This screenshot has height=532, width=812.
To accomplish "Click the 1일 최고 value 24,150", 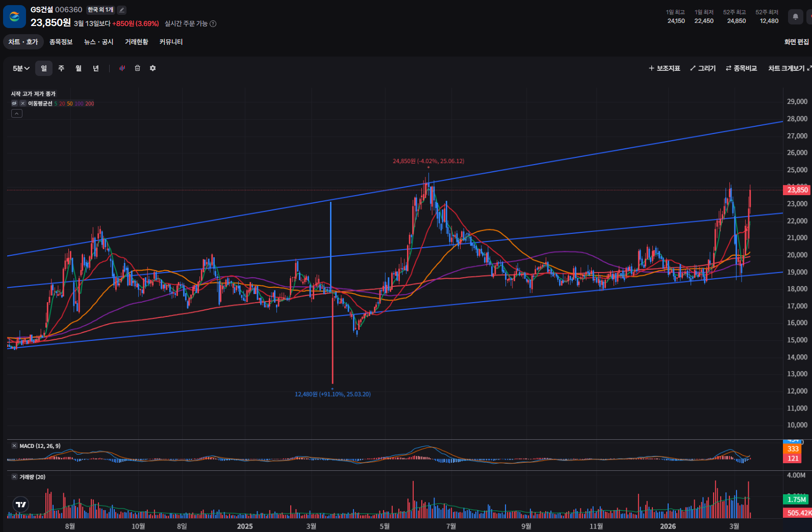I will coord(676,21).
